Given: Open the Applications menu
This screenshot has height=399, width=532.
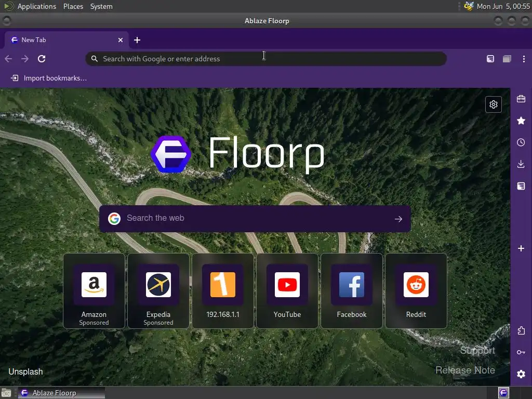Looking at the screenshot, I should (x=37, y=6).
